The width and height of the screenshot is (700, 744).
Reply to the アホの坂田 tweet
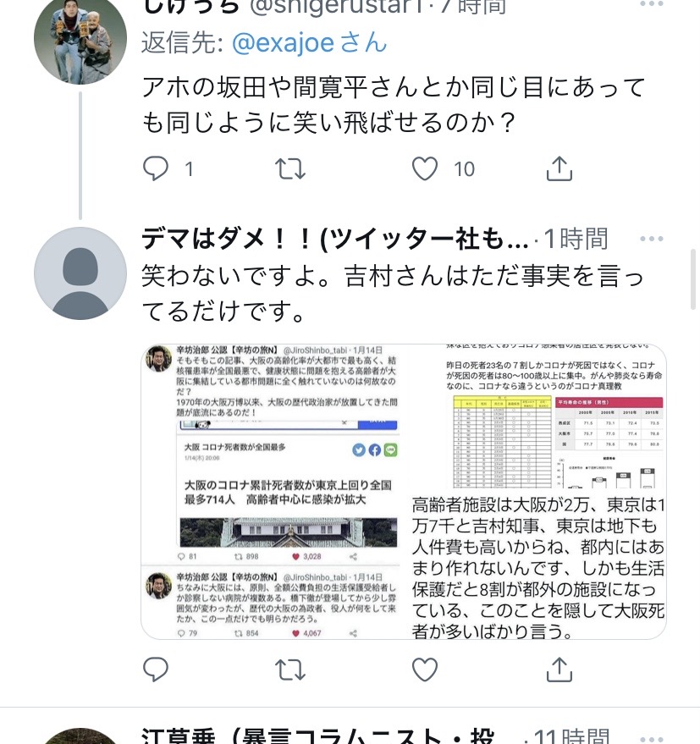[156, 168]
